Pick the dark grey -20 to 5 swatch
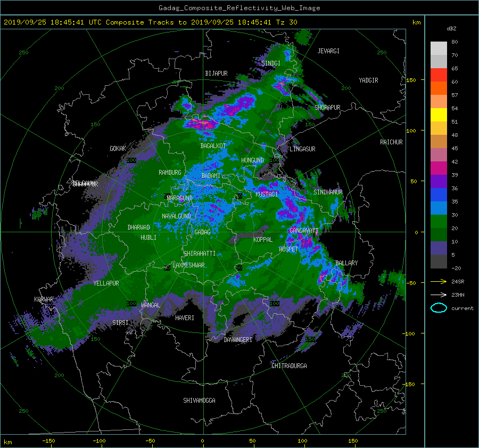The image size is (479, 448). click(x=439, y=262)
